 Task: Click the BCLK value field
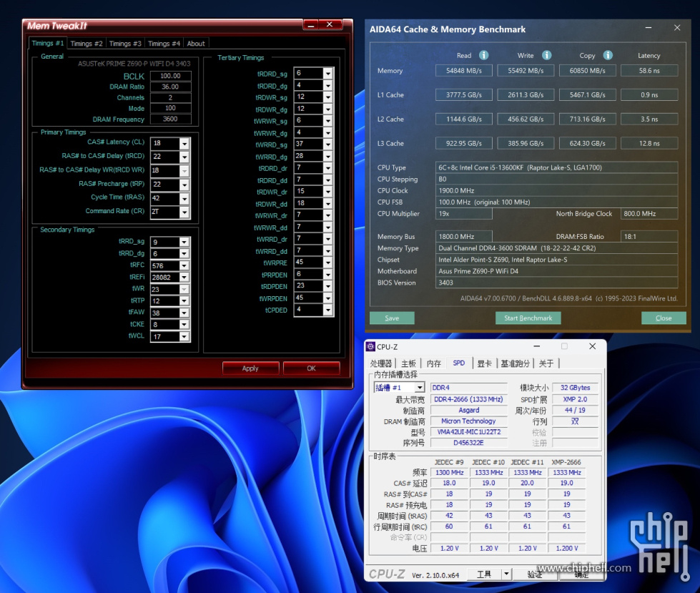point(171,76)
